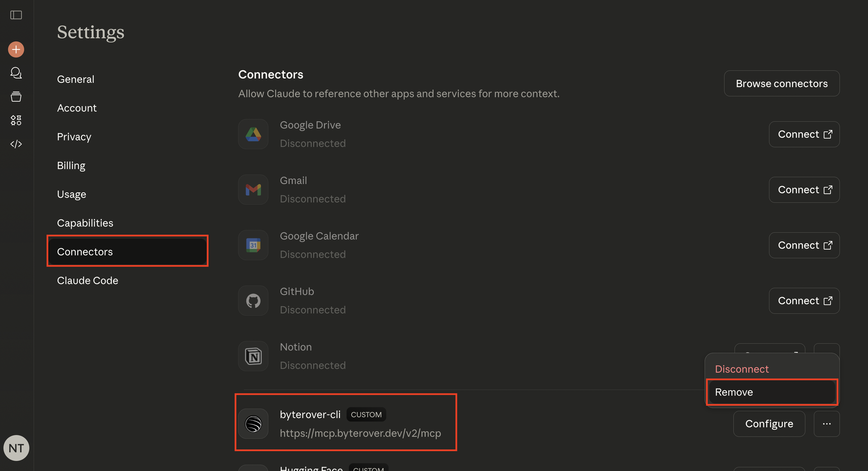Open Projects from the sidebar

click(16, 97)
